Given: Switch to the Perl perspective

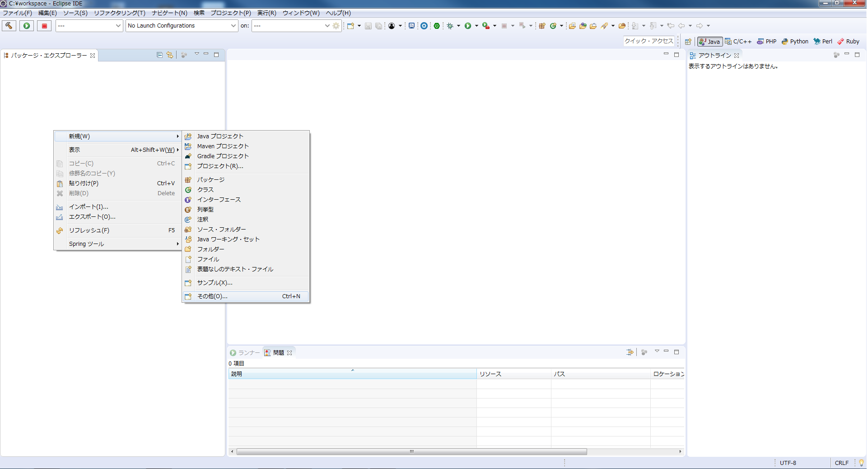Looking at the screenshot, I should click(823, 42).
